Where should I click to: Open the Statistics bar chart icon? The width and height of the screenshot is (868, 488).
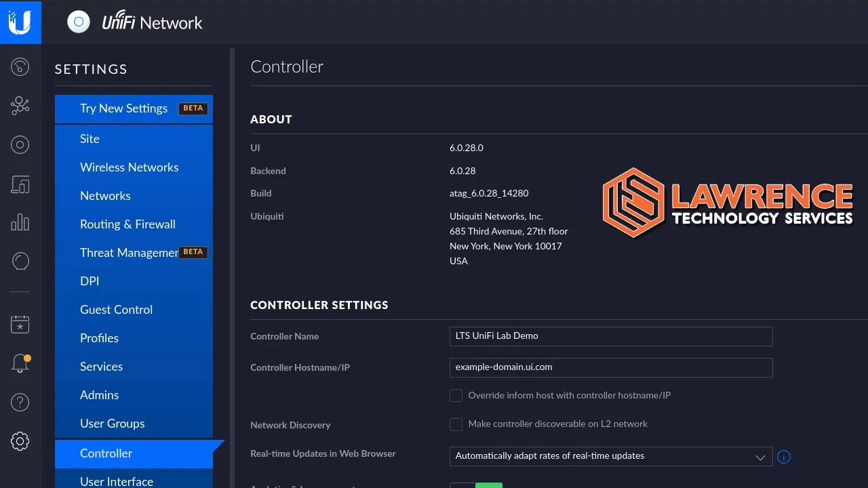click(20, 222)
